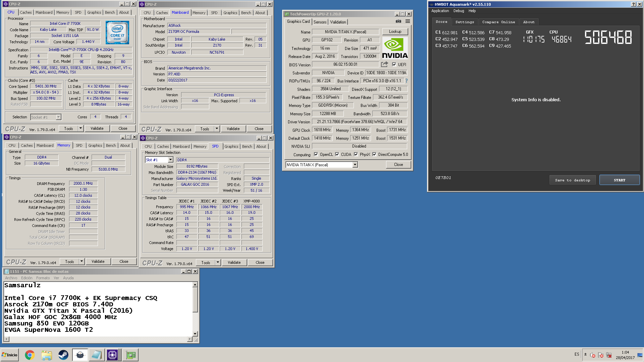Screen dimensions: 644x362
Task: Open the Action Center flag tray icon
Action: point(601,355)
